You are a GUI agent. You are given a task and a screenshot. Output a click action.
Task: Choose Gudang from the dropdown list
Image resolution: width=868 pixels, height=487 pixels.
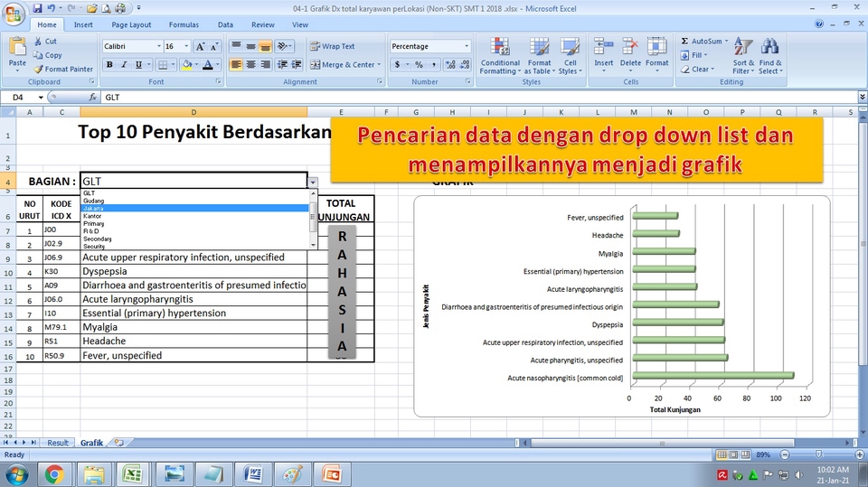pos(195,201)
